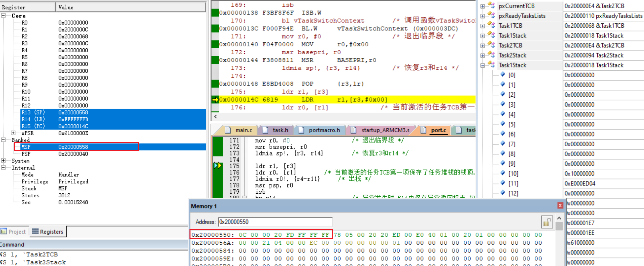Screen dimensions: 644x266
Task: Click current instruction arrow at 0x0000014C
Action: point(215,100)
